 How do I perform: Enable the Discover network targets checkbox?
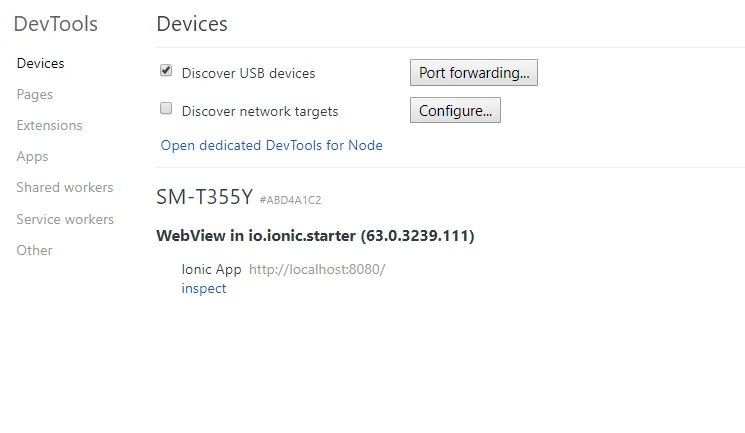(x=167, y=110)
